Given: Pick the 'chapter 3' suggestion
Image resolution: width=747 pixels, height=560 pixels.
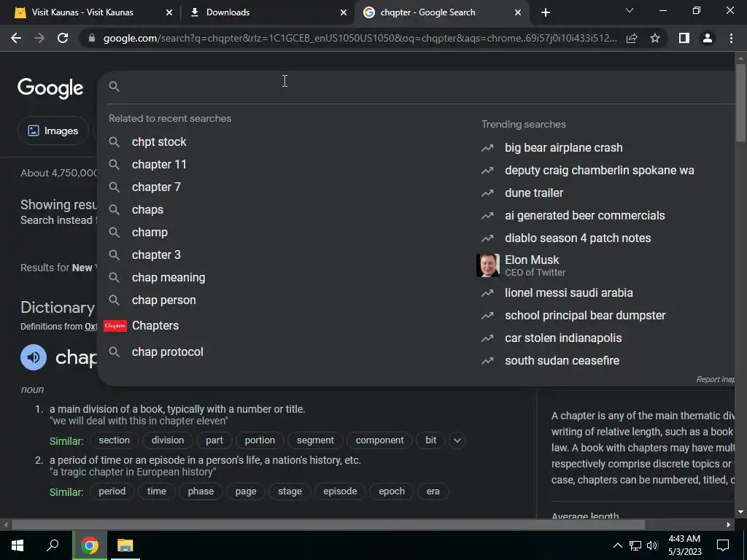Looking at the screenshot, I should (x=156, y=254).
